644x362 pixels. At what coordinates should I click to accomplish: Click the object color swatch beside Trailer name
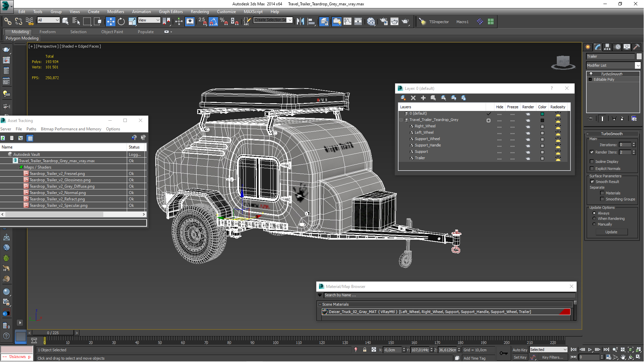click(639, 56)
